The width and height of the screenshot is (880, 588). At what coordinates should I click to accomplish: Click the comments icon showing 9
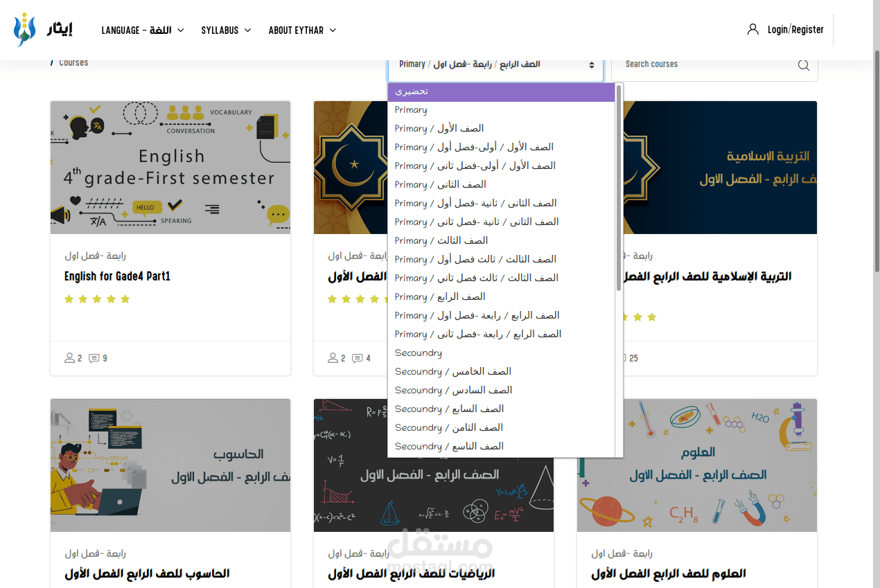click(x=95, y=358)
